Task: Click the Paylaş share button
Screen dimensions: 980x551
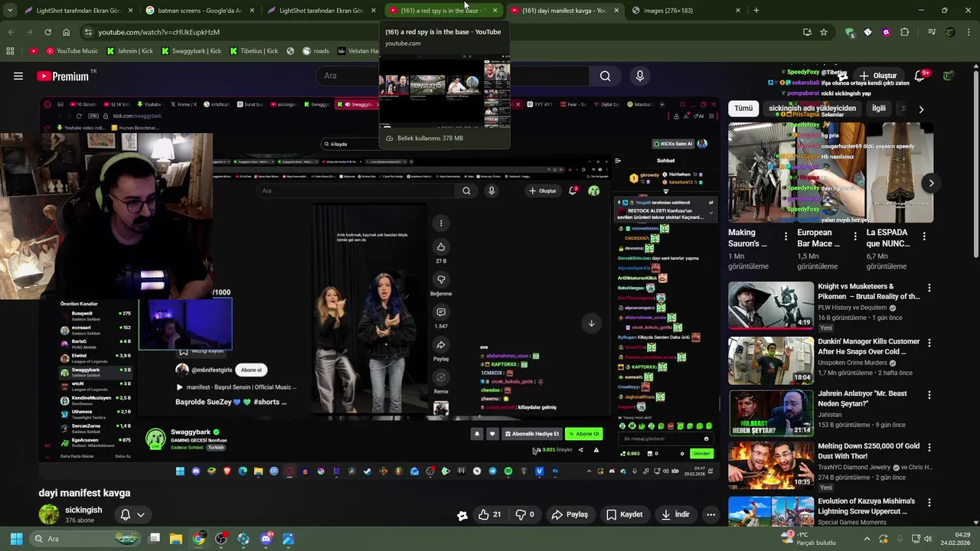Action: pyautogui.click(x=570, y=515)
